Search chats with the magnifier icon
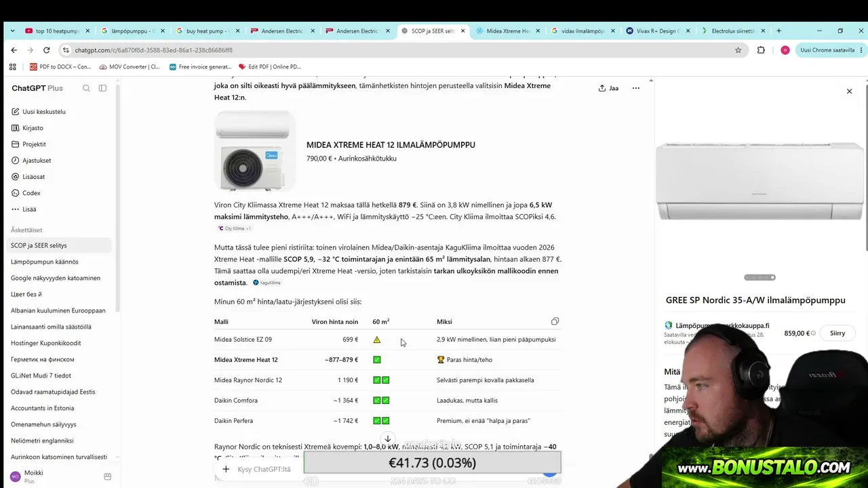Viewport: 868px width, 488px height. [x=86, y=88]
